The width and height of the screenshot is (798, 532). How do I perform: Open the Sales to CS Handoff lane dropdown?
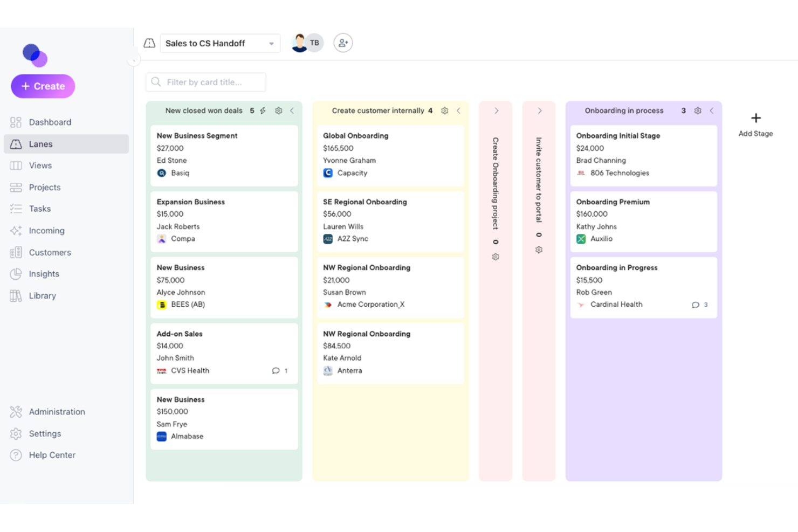271,43
